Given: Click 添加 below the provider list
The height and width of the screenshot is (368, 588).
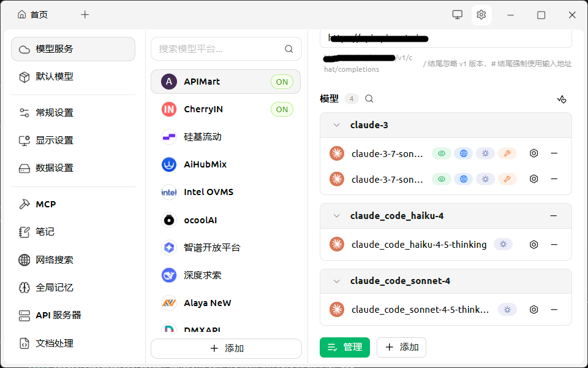Looking at the screenshot, I should [226, 348].
